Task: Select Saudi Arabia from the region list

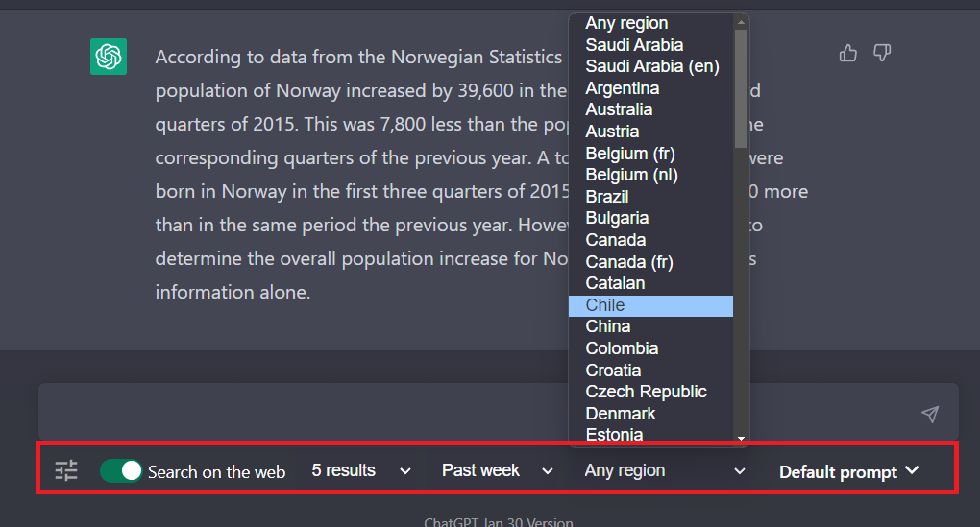Action: coord(650,45)
